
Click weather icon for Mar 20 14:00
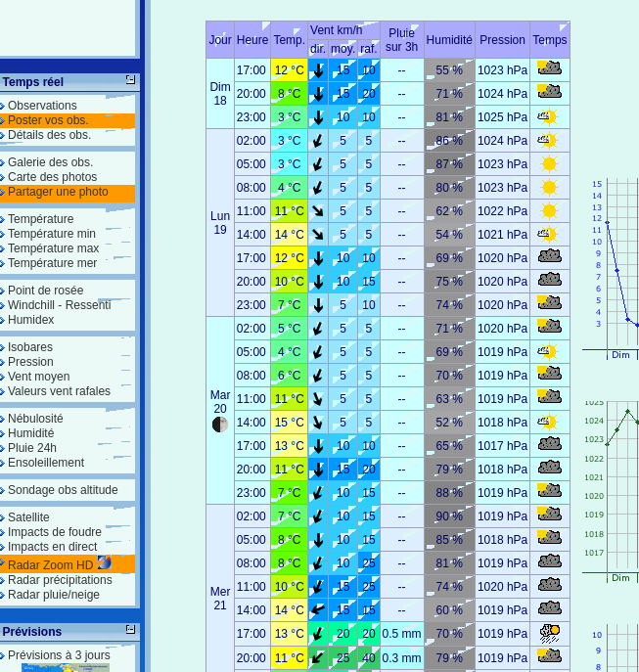click(549, 423)
